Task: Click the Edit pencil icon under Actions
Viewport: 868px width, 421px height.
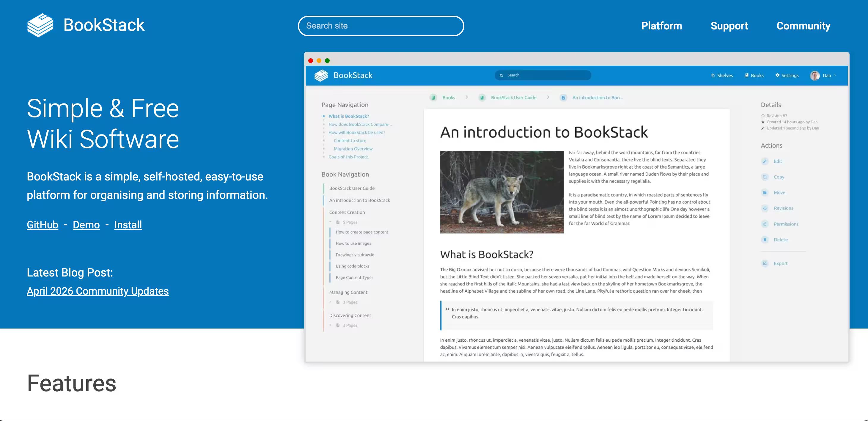Action: click(x=765, y=161)
